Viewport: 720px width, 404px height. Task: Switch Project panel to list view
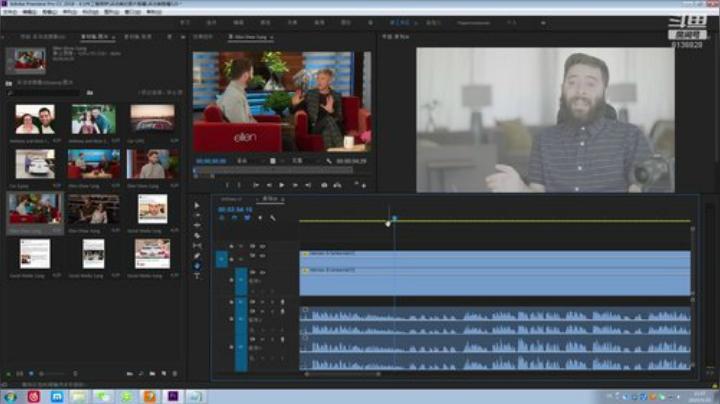pos(19,374)
